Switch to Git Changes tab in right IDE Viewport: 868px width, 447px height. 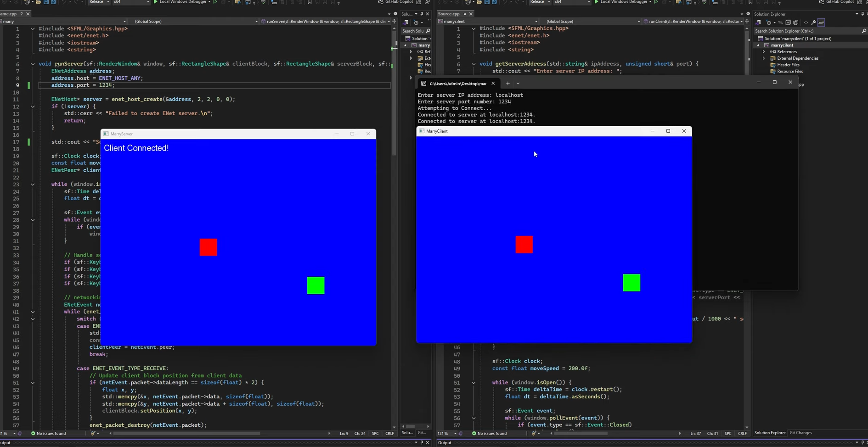coord(800,433)
